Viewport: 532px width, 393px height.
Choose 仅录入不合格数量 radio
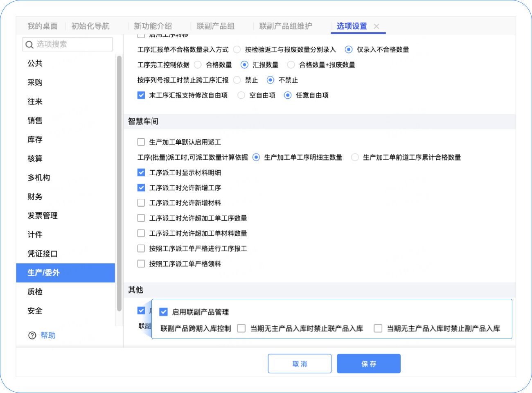pyautogui.click(x=349, y=50)
